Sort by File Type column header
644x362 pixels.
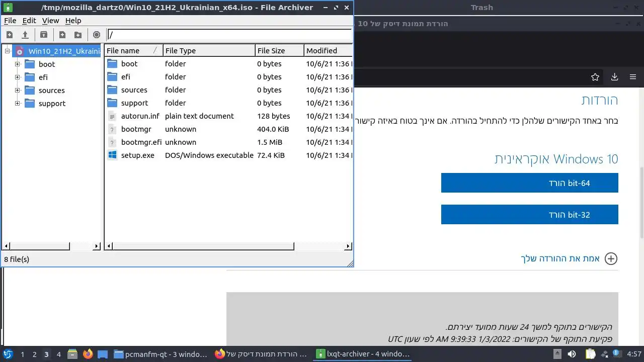tap(209, 50)
